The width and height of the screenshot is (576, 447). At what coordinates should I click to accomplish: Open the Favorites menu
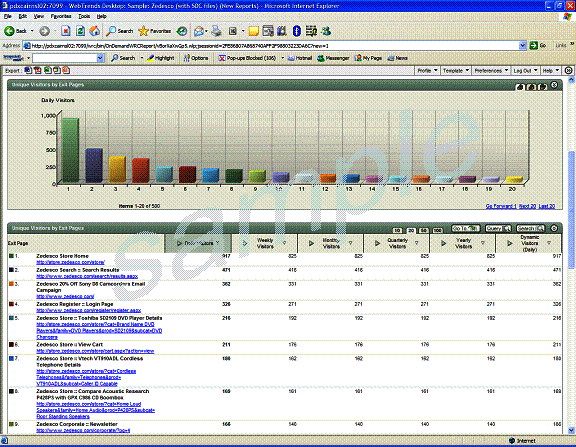click(x=61, y=16)
